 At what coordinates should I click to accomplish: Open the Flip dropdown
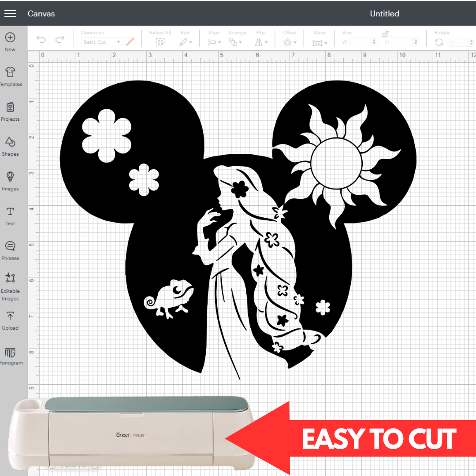tap(261, 42)
